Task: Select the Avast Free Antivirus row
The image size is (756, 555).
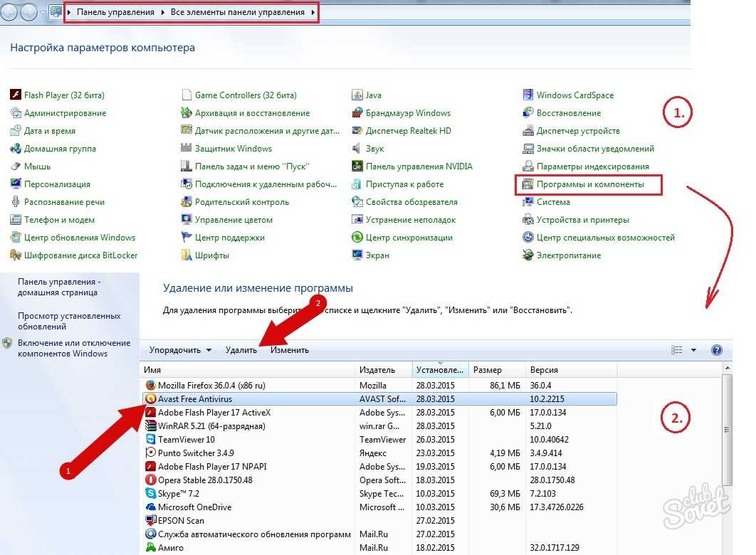Action: tap(379, 399)
